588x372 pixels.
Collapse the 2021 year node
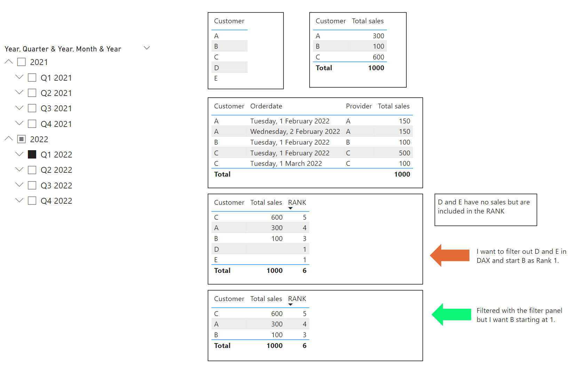9,61
